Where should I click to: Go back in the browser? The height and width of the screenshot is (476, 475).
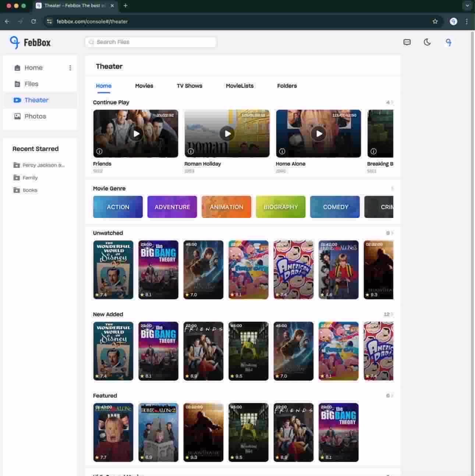pos(7,21)
